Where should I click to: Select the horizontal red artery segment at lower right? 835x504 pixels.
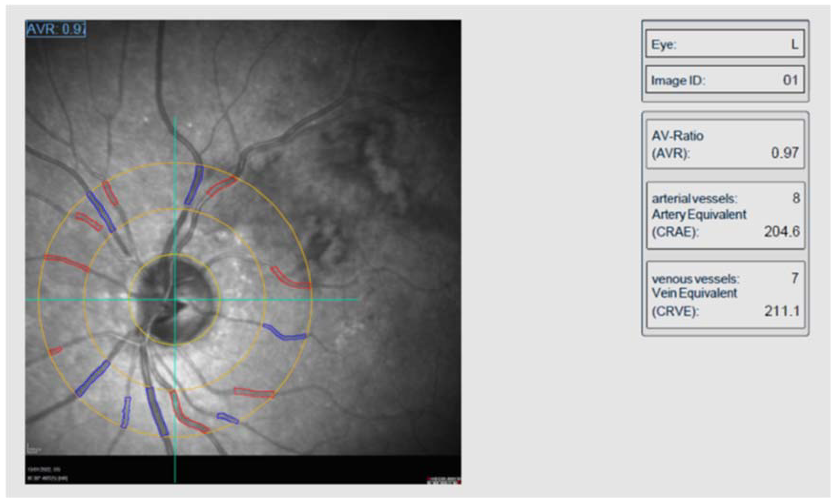click(254, 392)
